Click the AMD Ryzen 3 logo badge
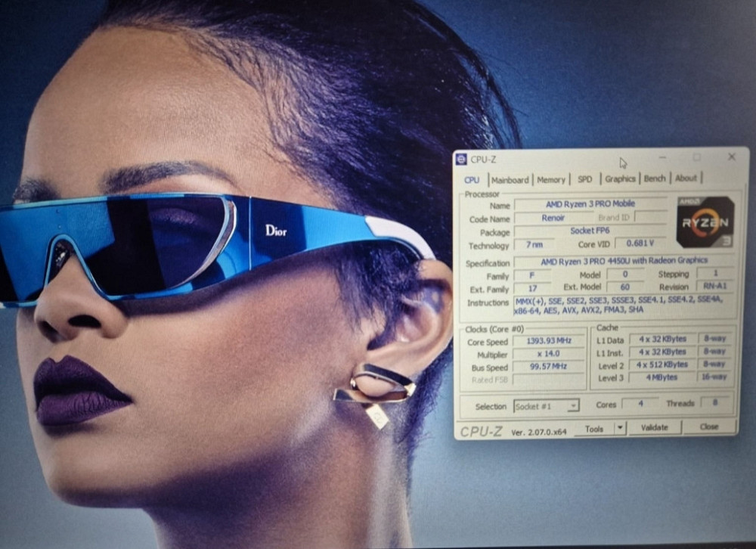756x549 pixels. (x=704, y=222)
